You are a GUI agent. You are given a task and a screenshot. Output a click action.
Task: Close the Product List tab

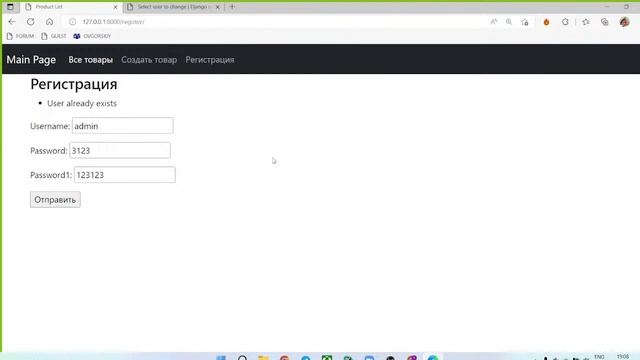pyautogui.click(x=115, y=7)
